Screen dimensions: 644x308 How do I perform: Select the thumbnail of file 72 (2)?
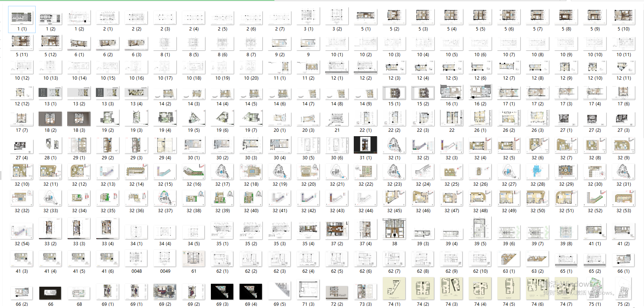click(x=337, y=293)
